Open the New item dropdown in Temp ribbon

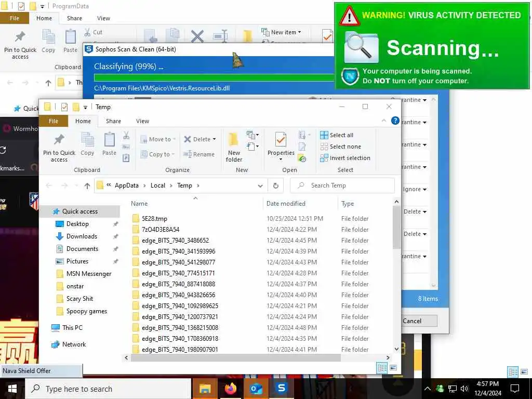click(253, 135)
